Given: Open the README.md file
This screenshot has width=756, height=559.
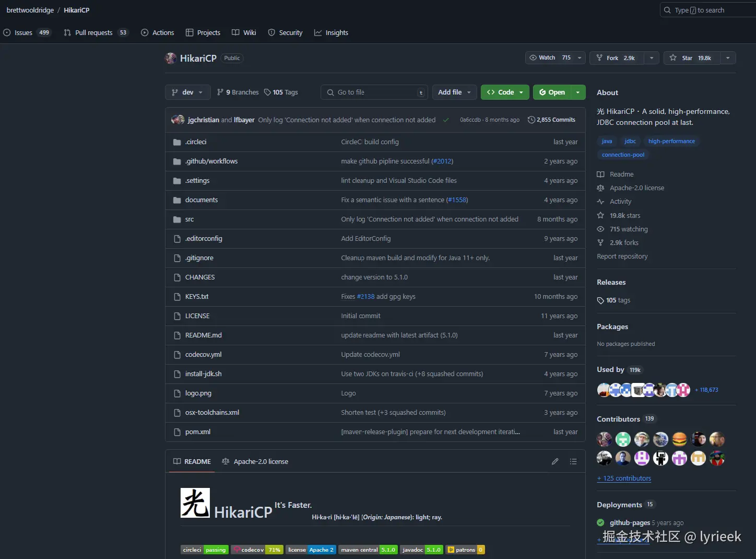Looking at the screenshot, I should pyautogui.click(x=203, y=335).
